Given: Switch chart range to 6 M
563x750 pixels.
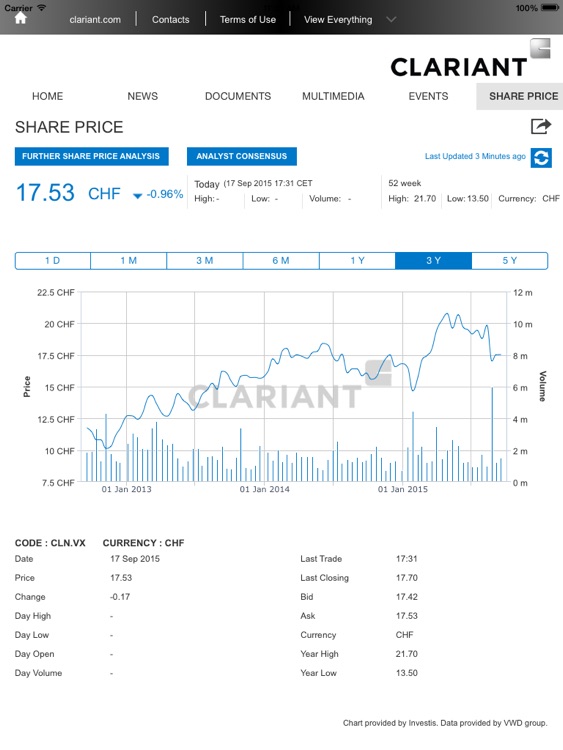Looking at the screenshot, I should pyautogui.click(x=281, y=261).
